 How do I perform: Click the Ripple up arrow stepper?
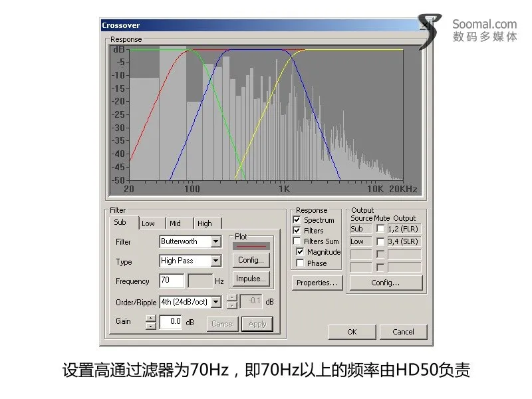tap(231, 298)
